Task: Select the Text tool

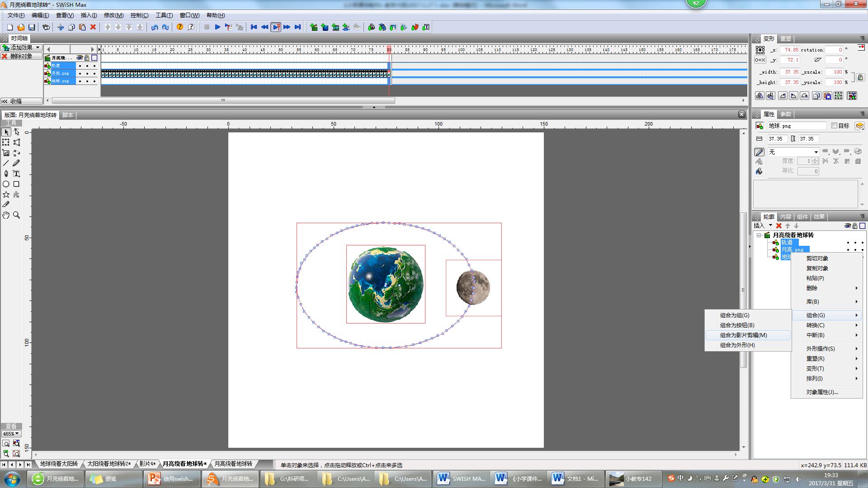Action: click(17, 174)
